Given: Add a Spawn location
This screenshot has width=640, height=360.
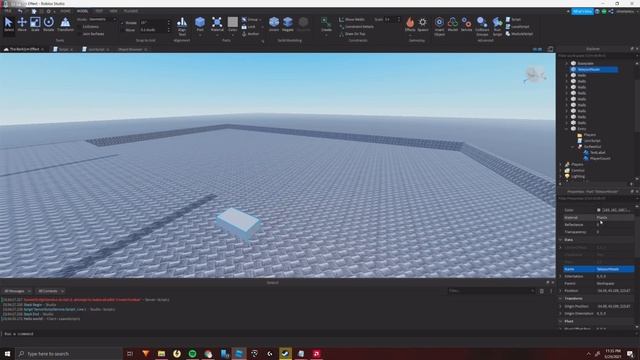Looking at the screenshot, I should (423, 24).
